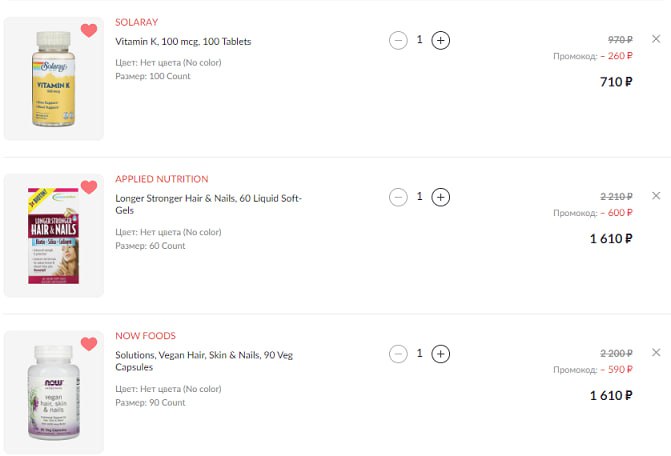Screen dimensions: 671x456
Task: Open Vitamin K, 100 mcg product title
Action: [183, 41]
